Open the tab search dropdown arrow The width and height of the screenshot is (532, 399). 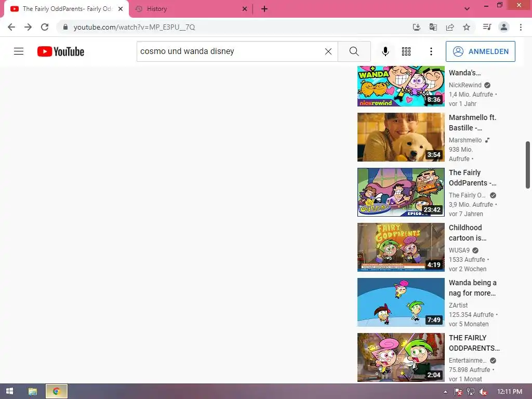point(467,9)
